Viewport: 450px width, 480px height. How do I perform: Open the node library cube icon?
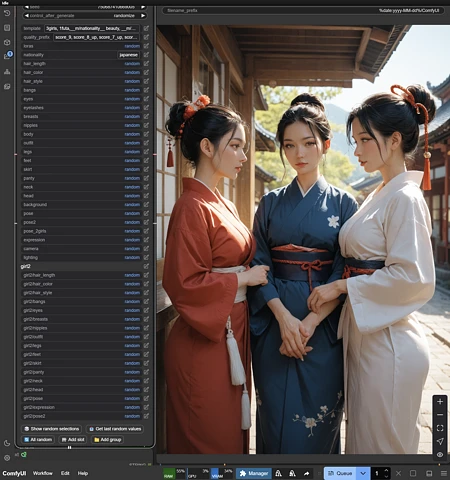(7, 42)
